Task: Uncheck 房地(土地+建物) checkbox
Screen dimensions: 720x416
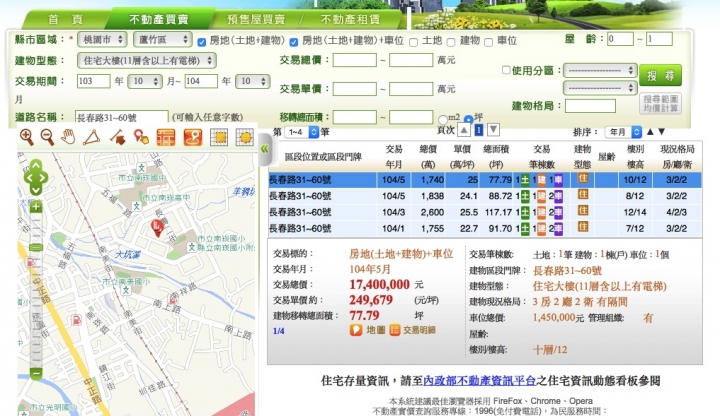Action: (x=202, y=42)
